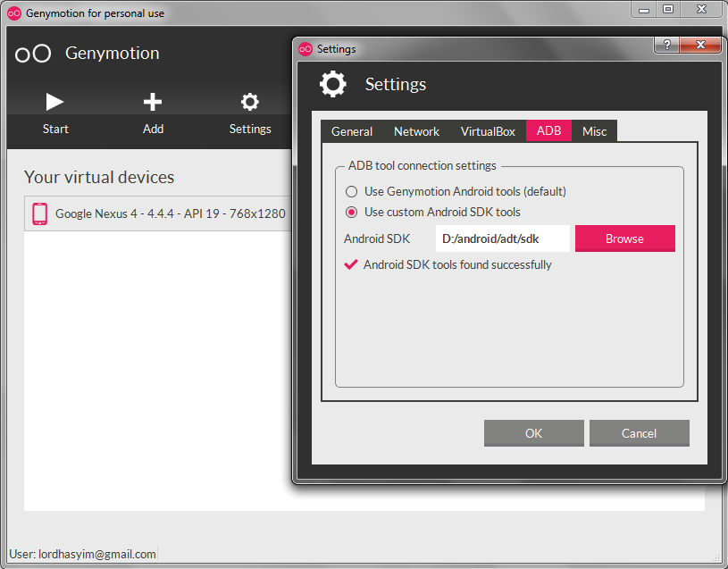Close the Settings dialog with X button
728x569 pixels.
[700, 45]
